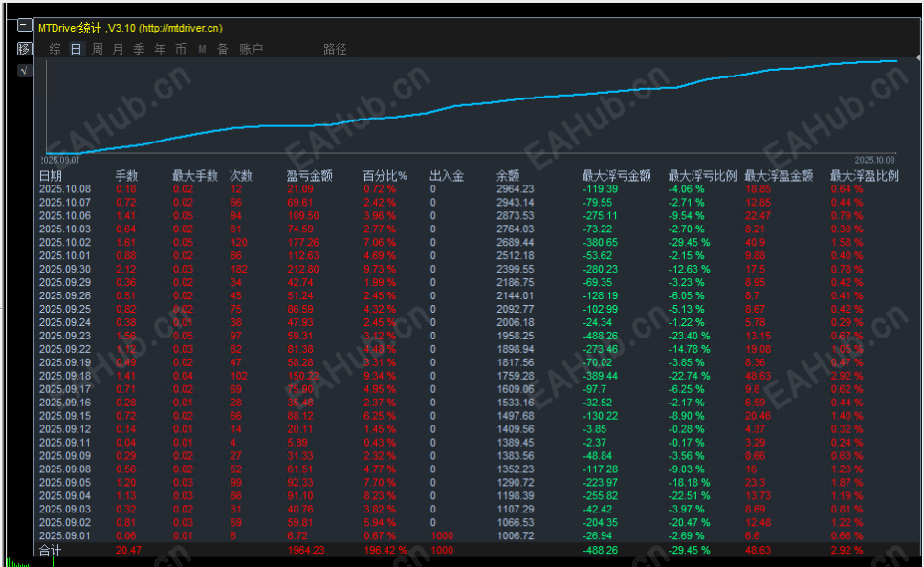Select the 日 daily statistics tab
Viewport: 924px width, 567px height.
[76, 49]
